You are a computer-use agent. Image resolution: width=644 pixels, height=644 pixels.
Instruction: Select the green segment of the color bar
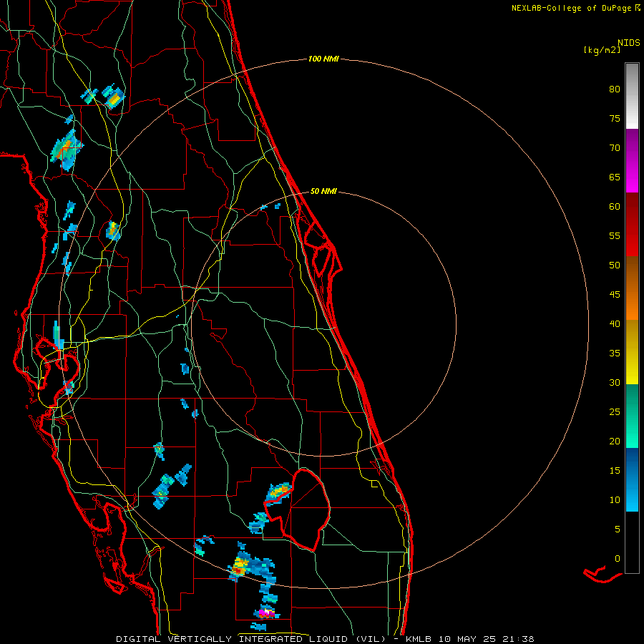tap(632, 416)
